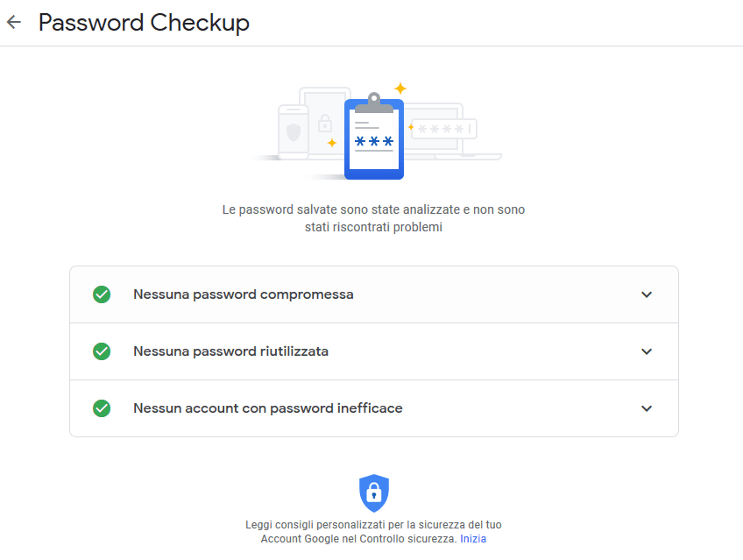743x560 pixels.
Task: Expand the 'Nessuna password compromessa' chevron
Action: click(647, 294)
